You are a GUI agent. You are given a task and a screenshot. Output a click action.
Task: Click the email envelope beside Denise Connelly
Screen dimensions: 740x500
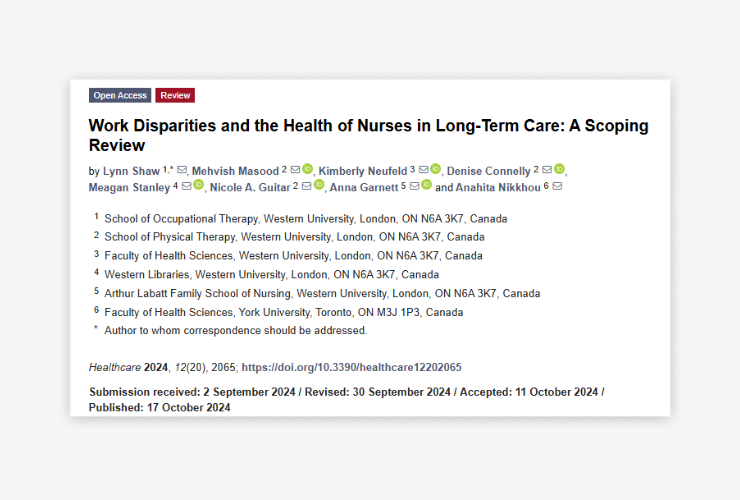(x=547, y=170)
